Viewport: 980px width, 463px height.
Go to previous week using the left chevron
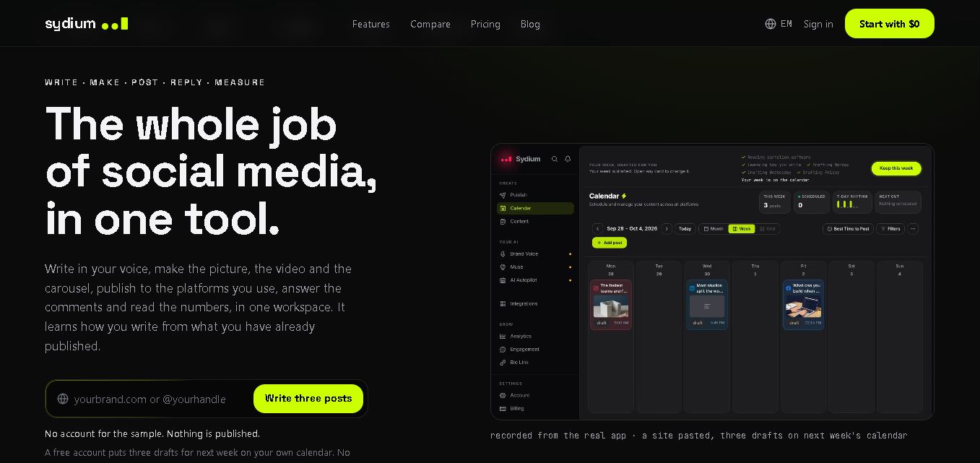(597, 229)
